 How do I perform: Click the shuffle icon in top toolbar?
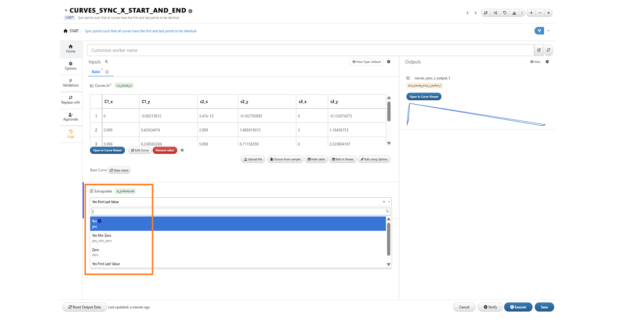495,13
